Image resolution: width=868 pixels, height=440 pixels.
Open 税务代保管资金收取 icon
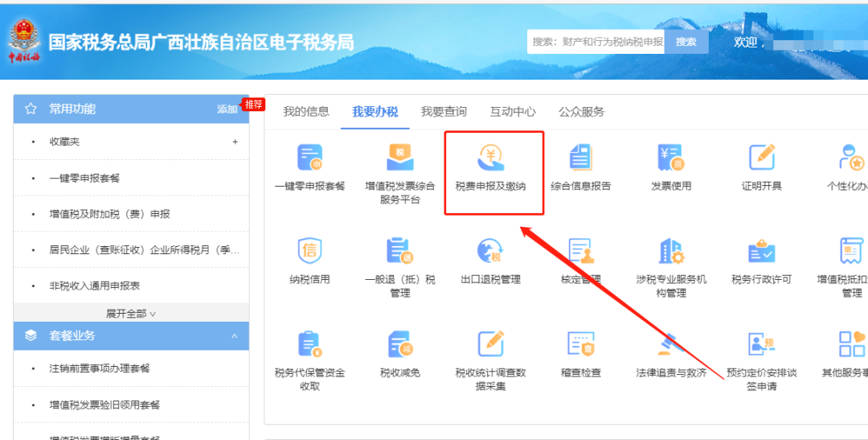tap(310, 344)
